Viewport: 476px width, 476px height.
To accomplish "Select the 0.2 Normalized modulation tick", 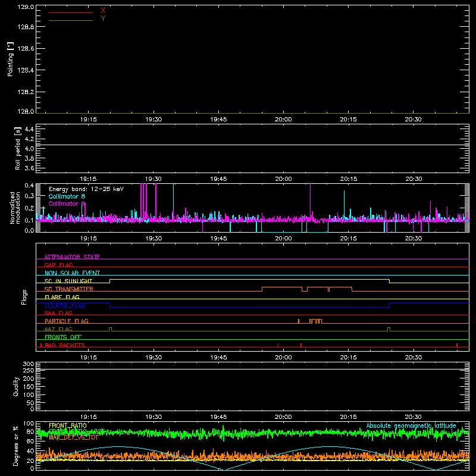I will (29, 208).
